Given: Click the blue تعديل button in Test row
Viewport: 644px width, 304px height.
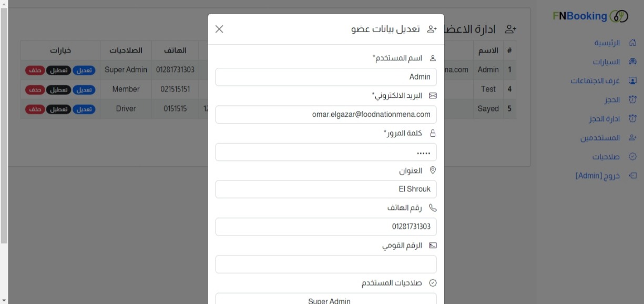Looking at the screenshot, I should [x=84, y=90].
